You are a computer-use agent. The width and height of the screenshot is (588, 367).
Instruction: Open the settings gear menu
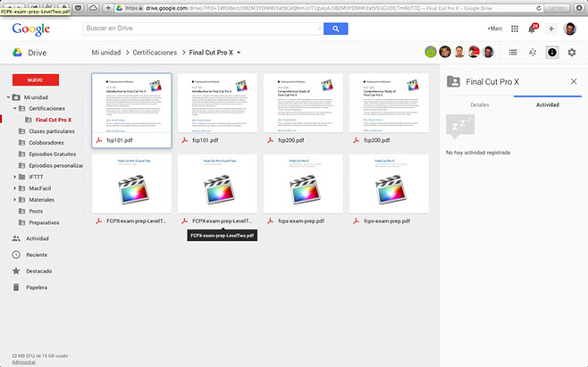click(572, 53)
